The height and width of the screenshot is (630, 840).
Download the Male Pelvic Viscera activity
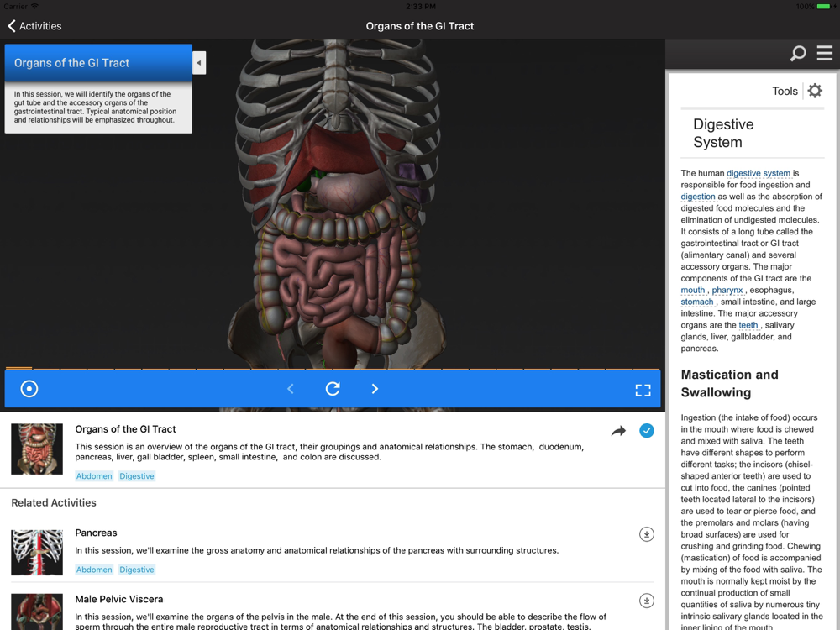click(x=646, y=601)
